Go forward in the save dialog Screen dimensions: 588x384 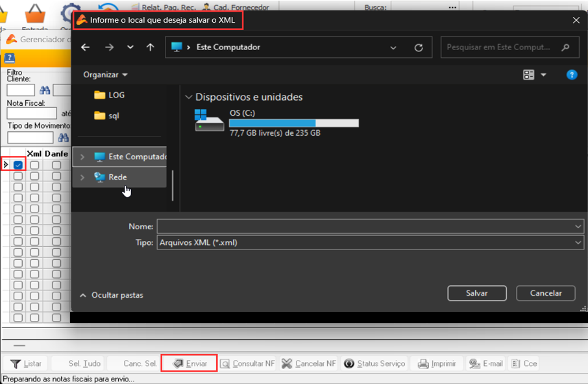[x=109, y=47]
